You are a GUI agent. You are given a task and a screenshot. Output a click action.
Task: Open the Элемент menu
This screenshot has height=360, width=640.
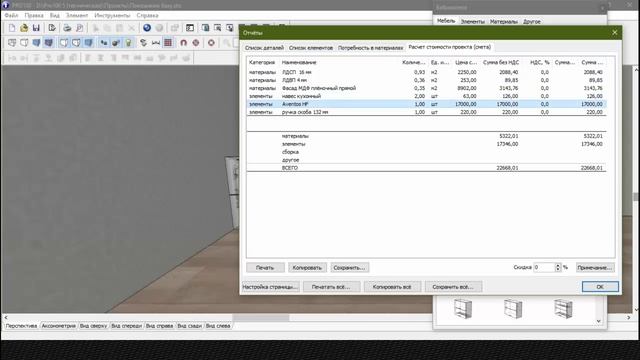click(x=77, y=15)
